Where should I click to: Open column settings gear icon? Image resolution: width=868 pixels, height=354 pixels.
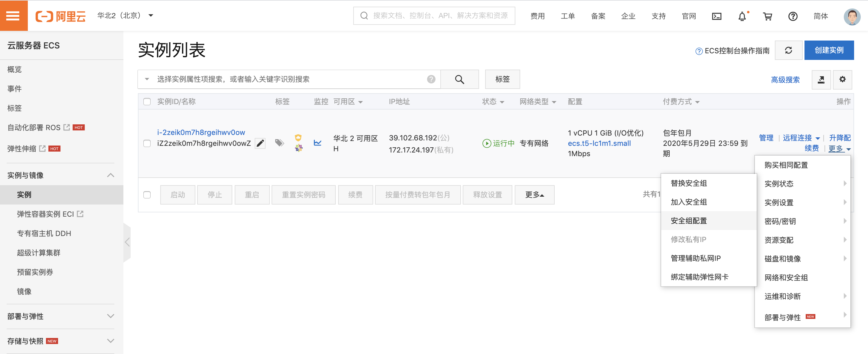[x=842, y=80]
